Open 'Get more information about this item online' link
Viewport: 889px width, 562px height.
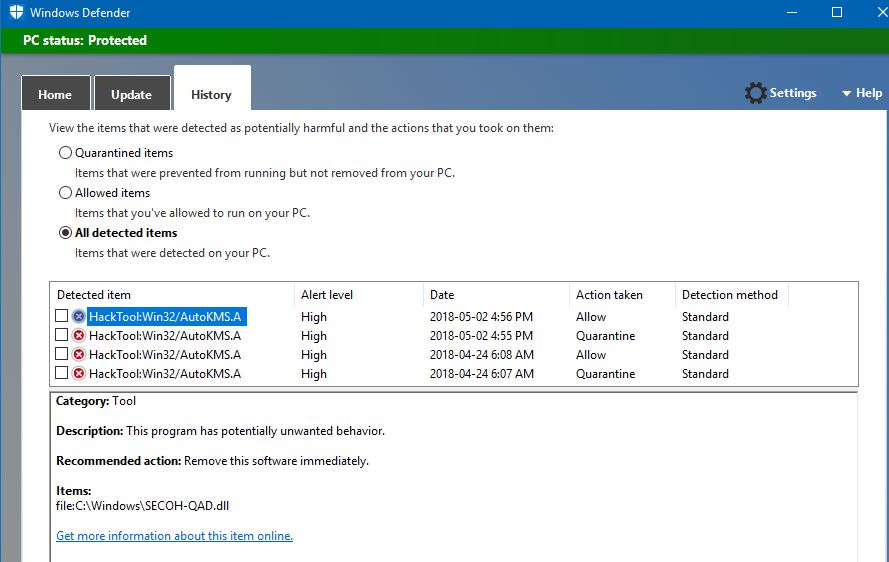click(174, 536)
